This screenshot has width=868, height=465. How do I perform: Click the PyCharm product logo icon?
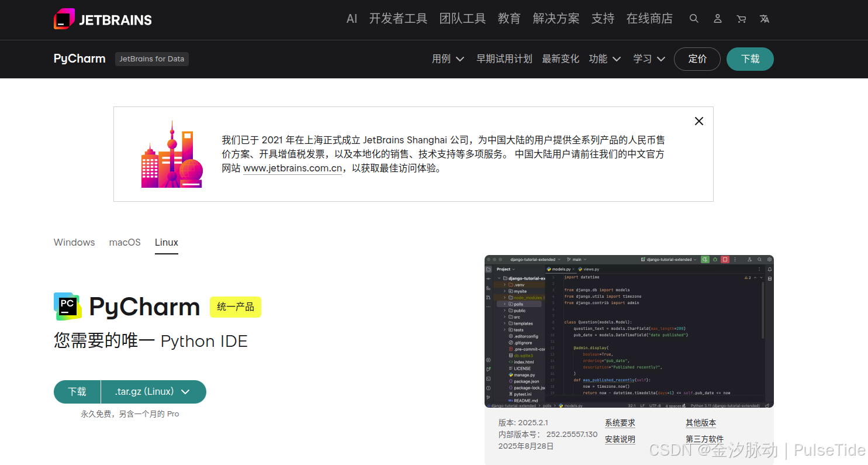tap(68, 306)
